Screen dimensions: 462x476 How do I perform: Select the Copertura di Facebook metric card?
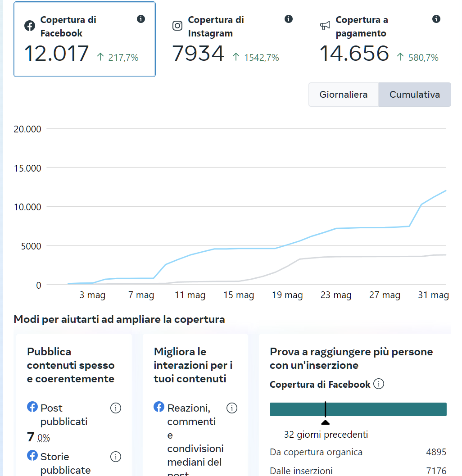click(x=85, y=40)
